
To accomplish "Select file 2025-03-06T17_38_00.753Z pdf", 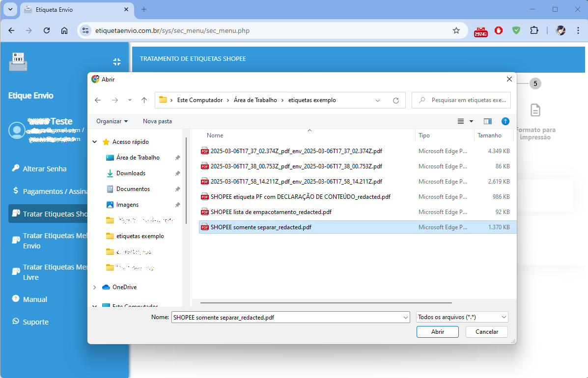I will (296, 166).
